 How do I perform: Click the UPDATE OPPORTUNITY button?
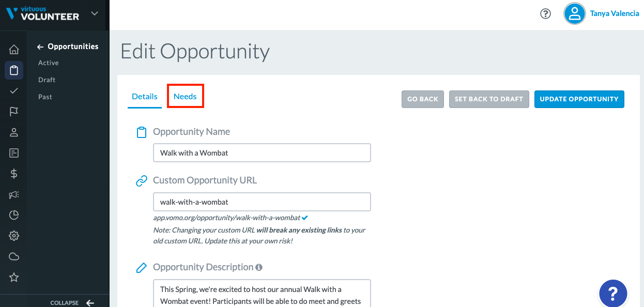[579, 99]
